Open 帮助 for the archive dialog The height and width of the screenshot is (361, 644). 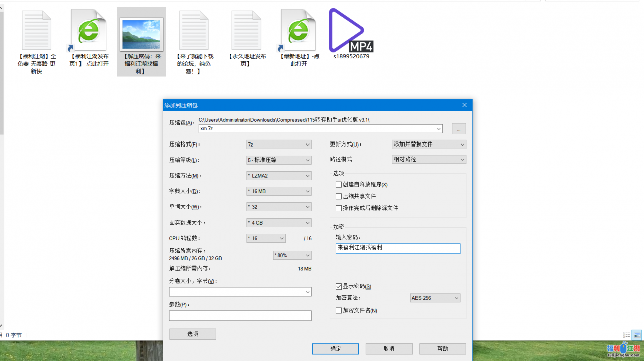[x=442, y=348]
